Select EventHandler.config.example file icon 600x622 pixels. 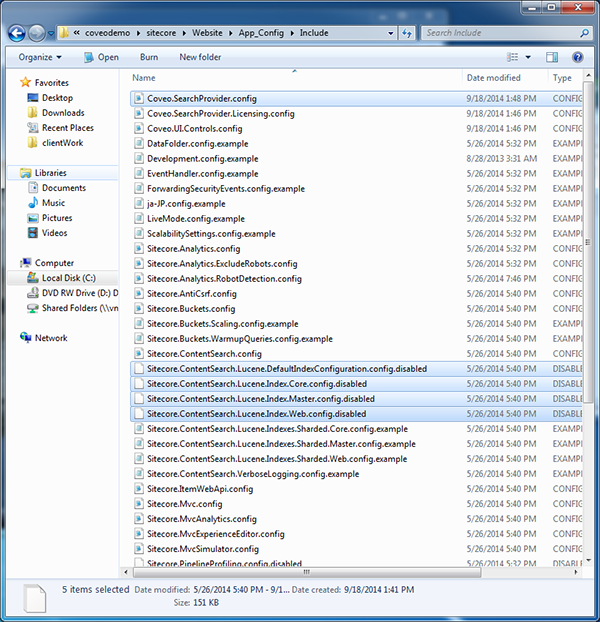[x=138, y=174]
